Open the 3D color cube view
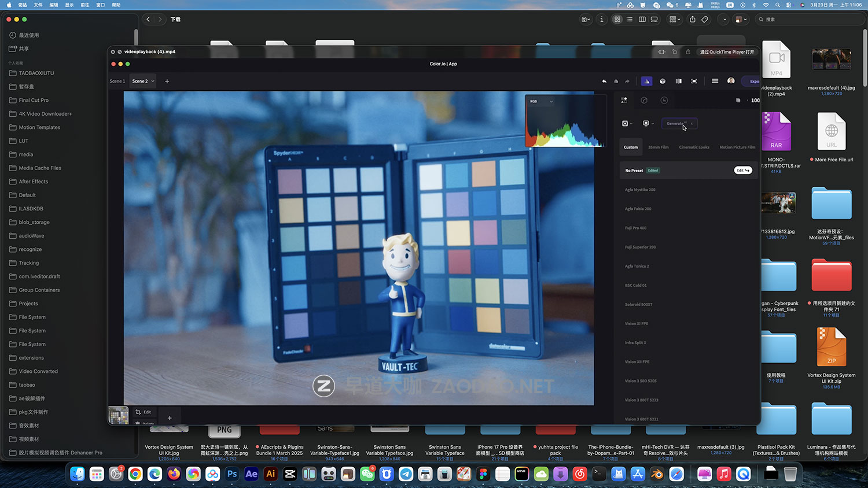This screenshot has height=488, width=868. point(663,81)
